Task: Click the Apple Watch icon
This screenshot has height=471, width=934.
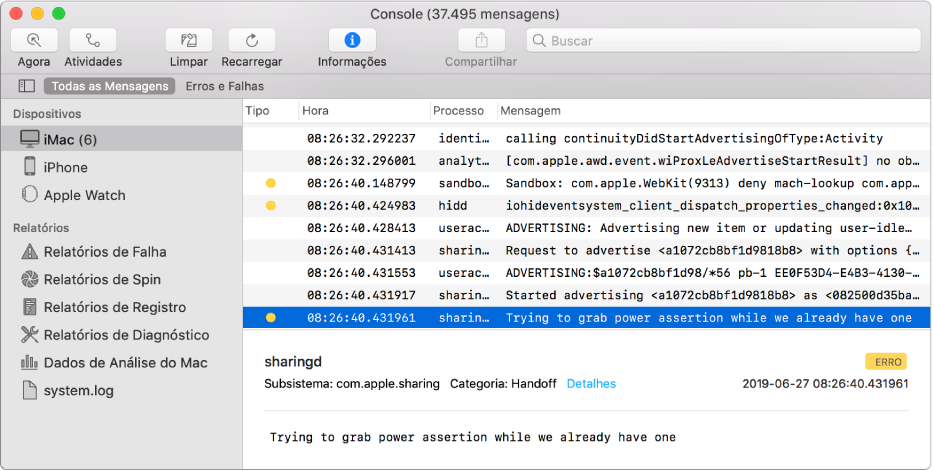Action: point(30,194)
